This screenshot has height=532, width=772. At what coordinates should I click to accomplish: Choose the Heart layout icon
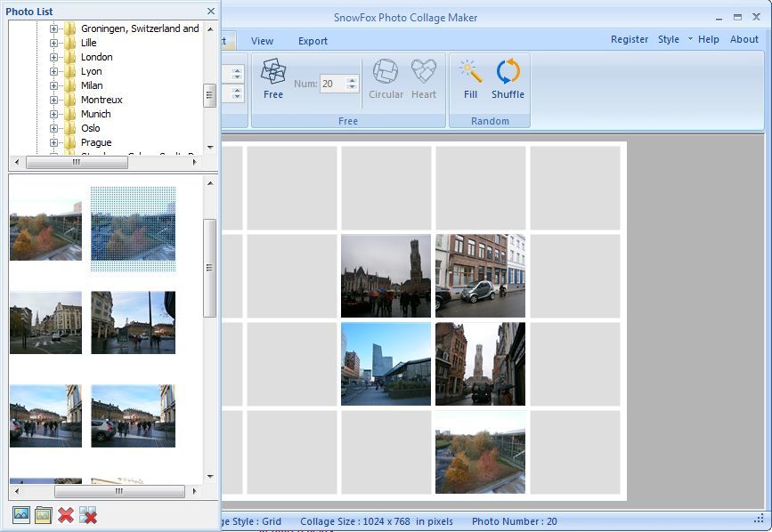[424, 78]
